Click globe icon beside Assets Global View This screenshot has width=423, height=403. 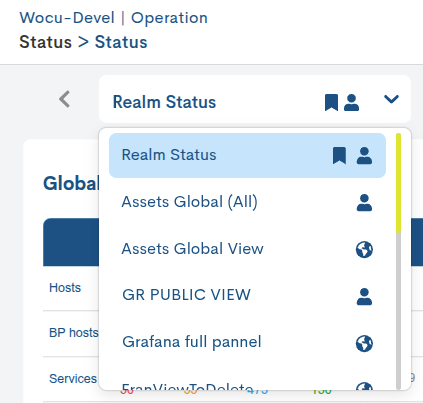(x=364, y=250)
